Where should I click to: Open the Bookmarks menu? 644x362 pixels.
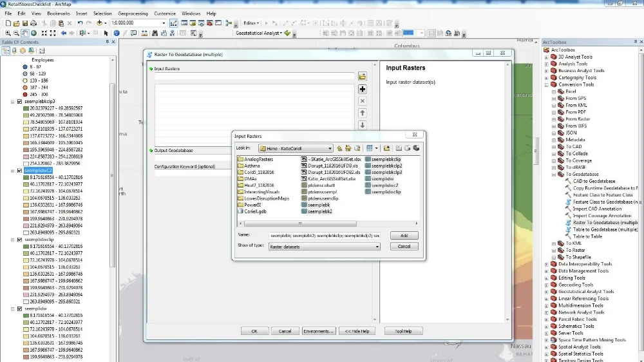[59, 14]
